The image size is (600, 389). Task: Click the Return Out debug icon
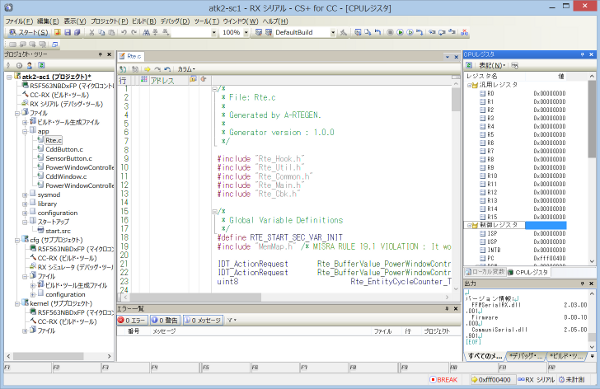(x=452, y=33)
